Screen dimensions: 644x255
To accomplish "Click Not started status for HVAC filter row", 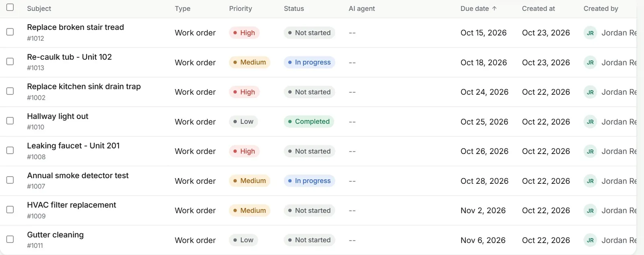I will point(310,210).
